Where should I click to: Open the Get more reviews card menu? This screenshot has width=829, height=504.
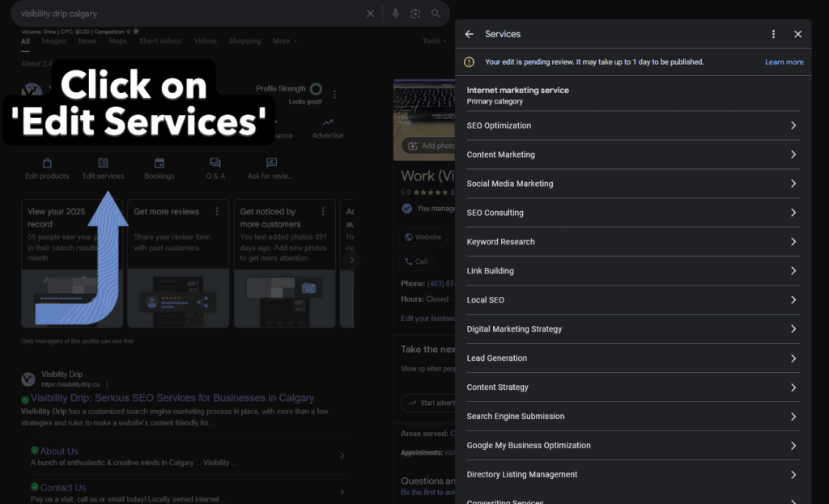(x=217, y=211)
